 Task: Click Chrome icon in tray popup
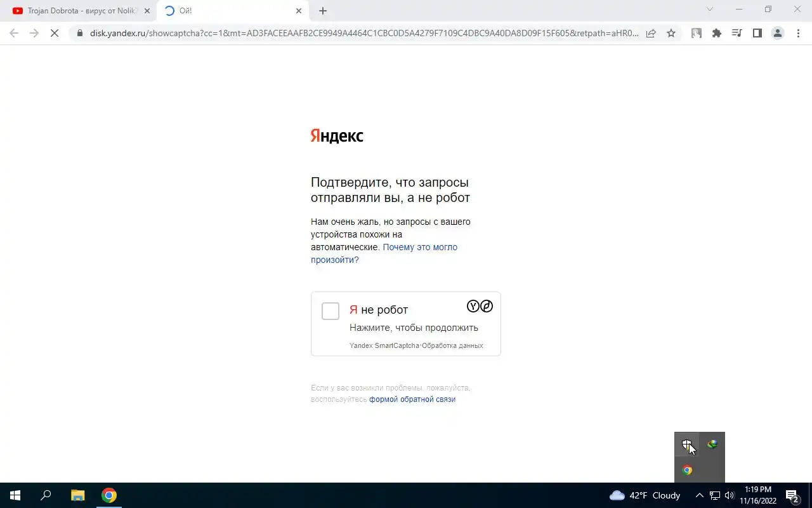687,471
